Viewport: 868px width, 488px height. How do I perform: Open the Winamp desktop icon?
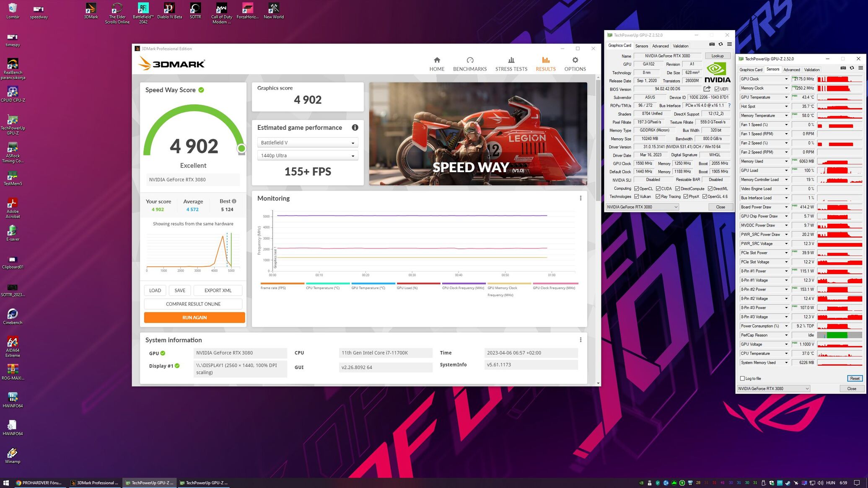coord(13,455)
